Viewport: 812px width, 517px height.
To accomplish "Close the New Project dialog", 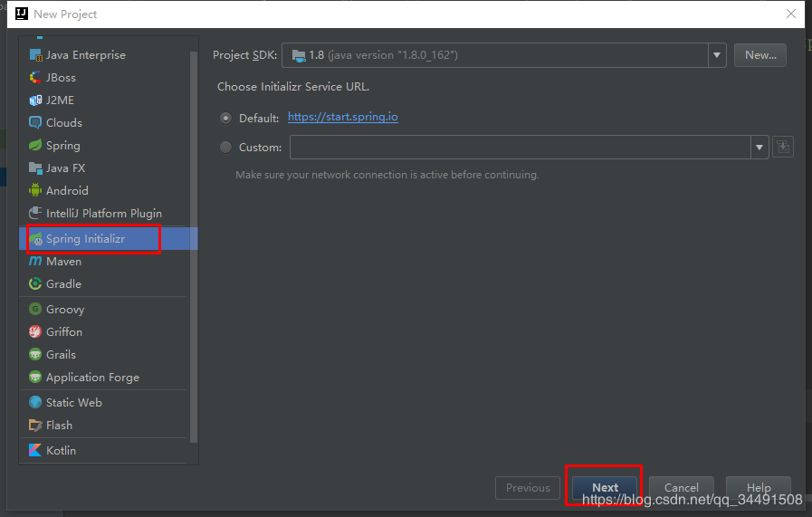I will (x=791, y=14).
